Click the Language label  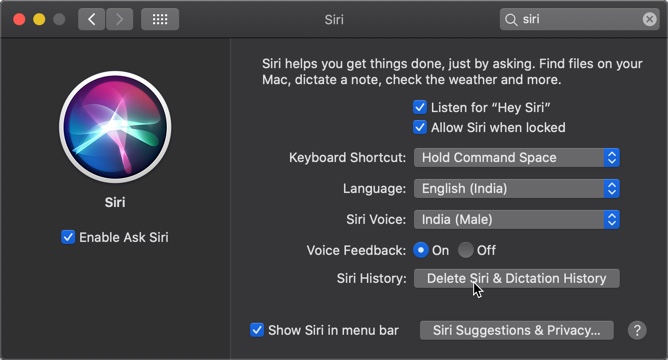374,189
